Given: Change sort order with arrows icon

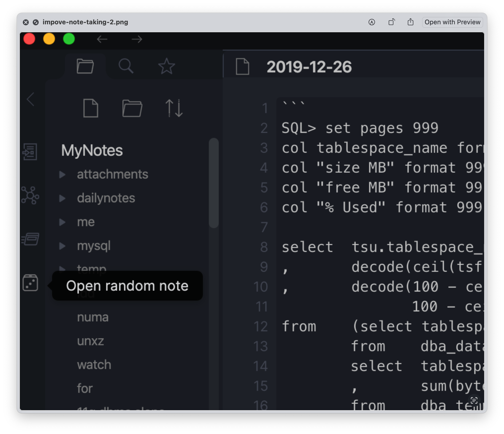Looking at the screenshot, I should pyautogui.click(x=174, y=108).
